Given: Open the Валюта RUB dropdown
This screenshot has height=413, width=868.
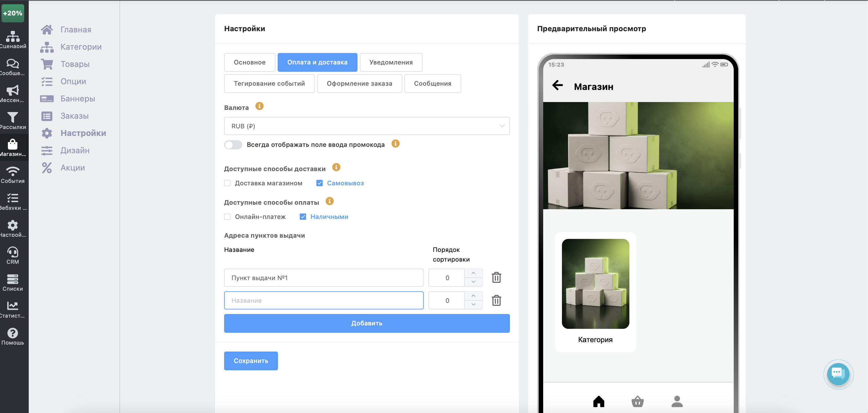Looking at the screenshot, I should (367, 126).
